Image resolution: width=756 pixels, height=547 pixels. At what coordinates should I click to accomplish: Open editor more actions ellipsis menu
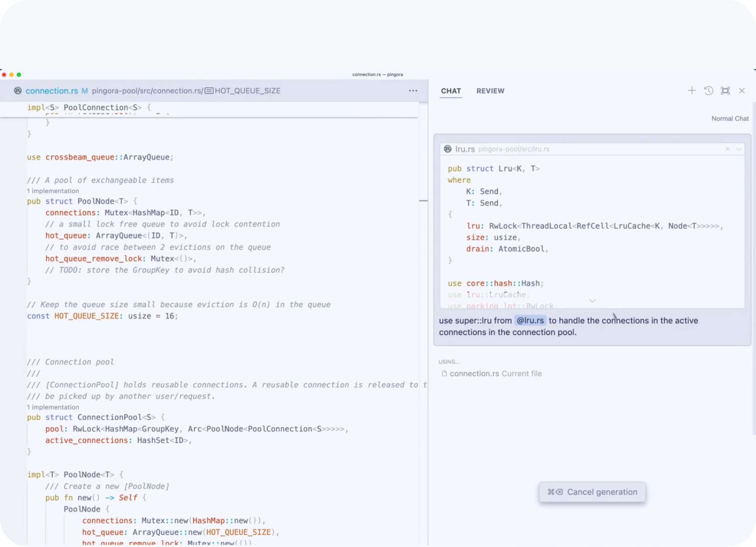(x=413, y=91)
